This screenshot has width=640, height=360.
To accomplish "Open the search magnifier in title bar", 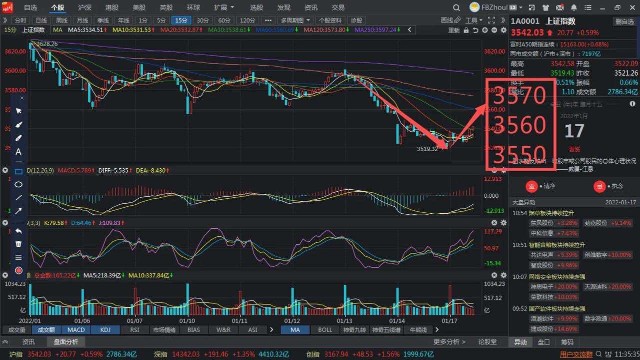I will (x=456, y=7).
